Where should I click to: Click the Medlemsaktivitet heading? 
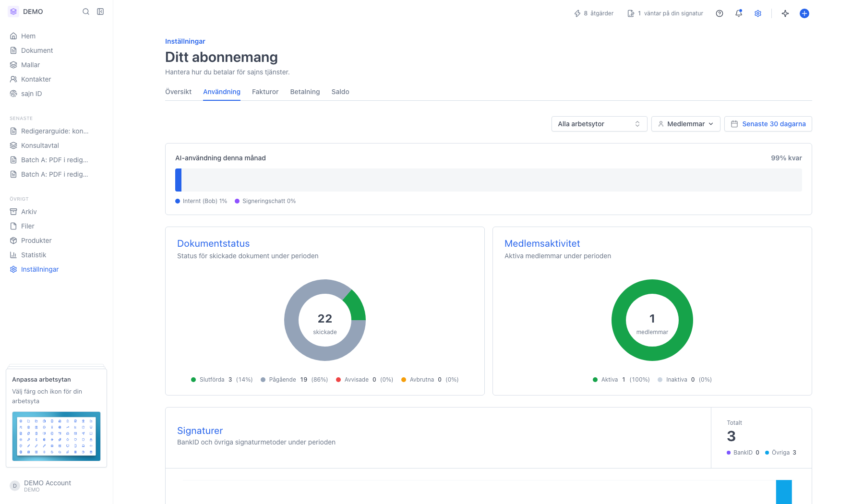tap(542, 243)
